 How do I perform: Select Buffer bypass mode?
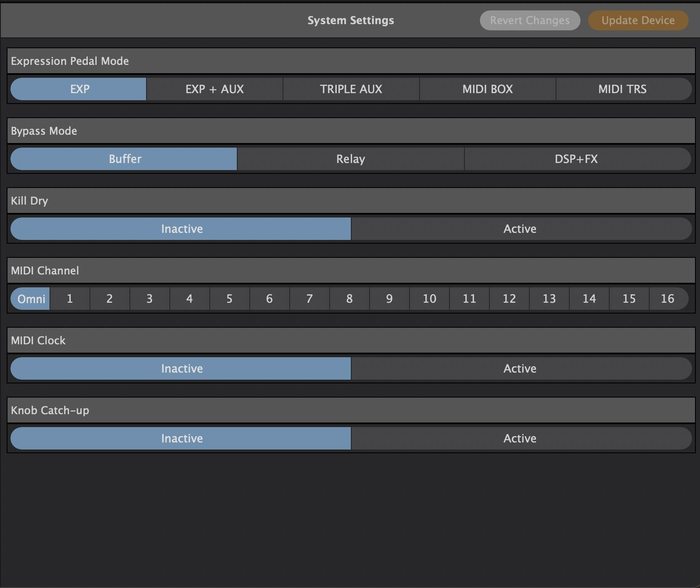coord(124,159)
